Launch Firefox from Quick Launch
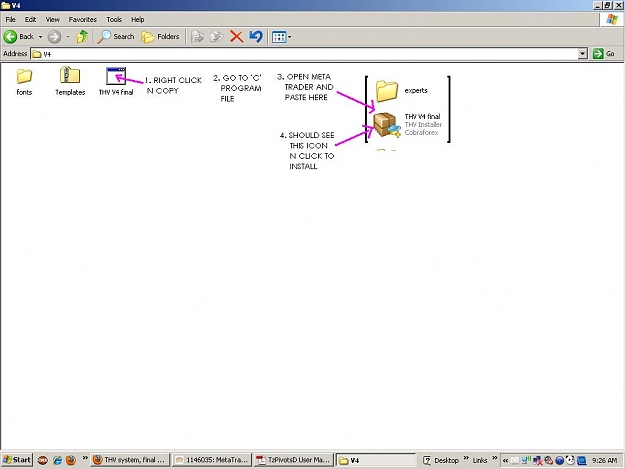The width and height of the screenshot is (625, 469). pos(71,460)
